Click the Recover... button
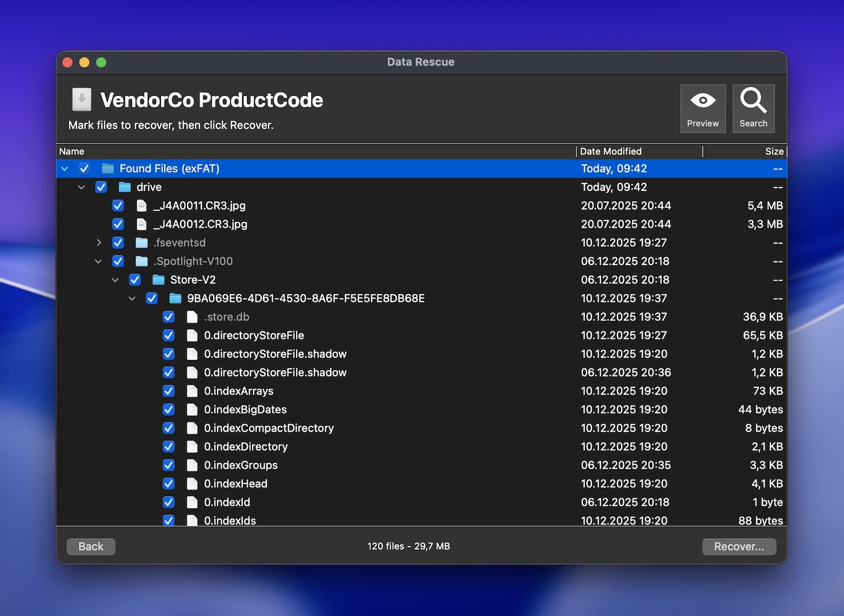 tap(738, 547)
